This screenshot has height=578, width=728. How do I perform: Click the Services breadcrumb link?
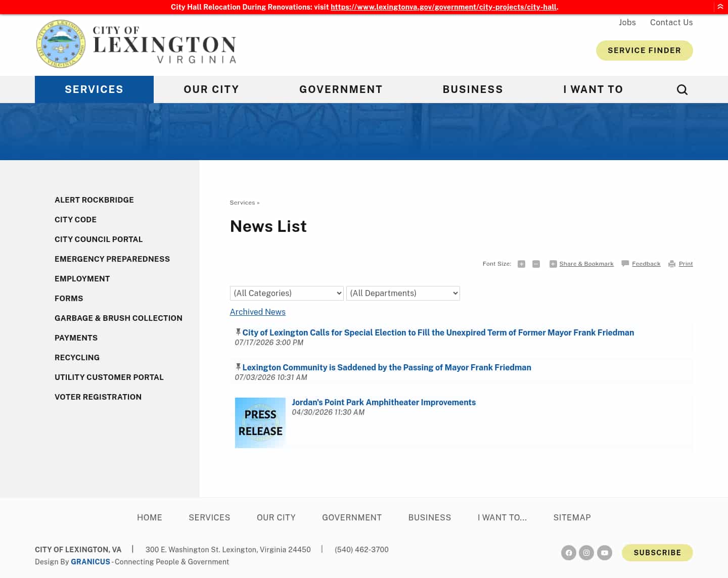(x=242, y=203)
